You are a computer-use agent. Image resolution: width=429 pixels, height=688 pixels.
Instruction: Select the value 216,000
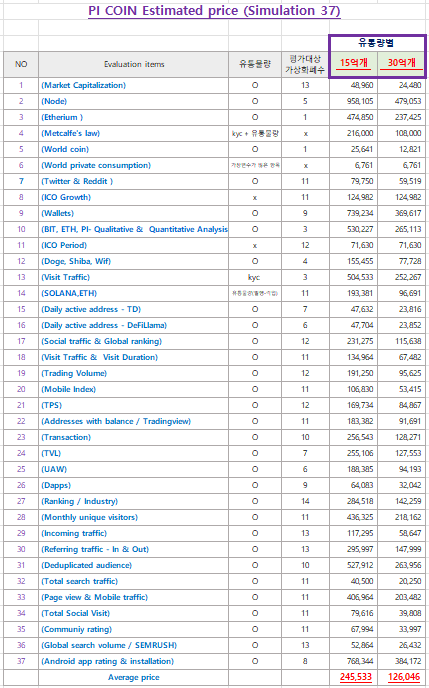click(x=360, y=133)
